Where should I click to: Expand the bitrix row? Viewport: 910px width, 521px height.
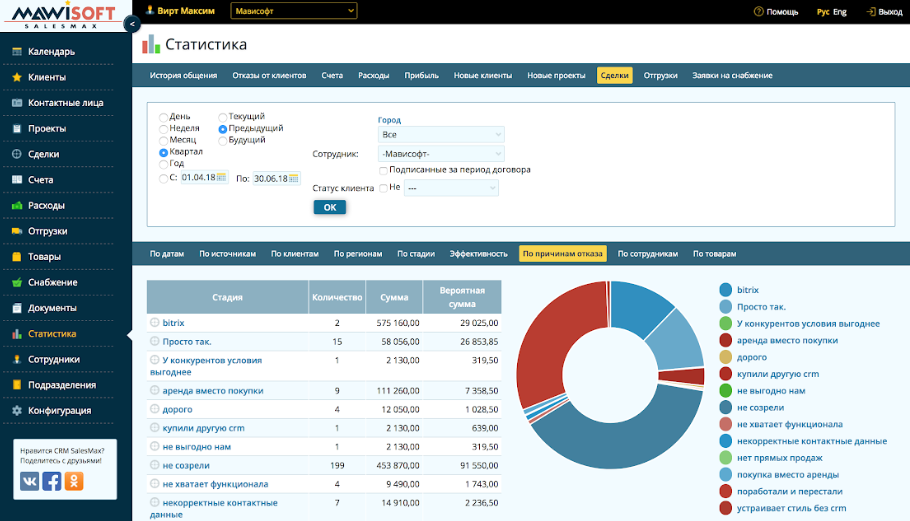pyautogui.click(x=154, y=323)
